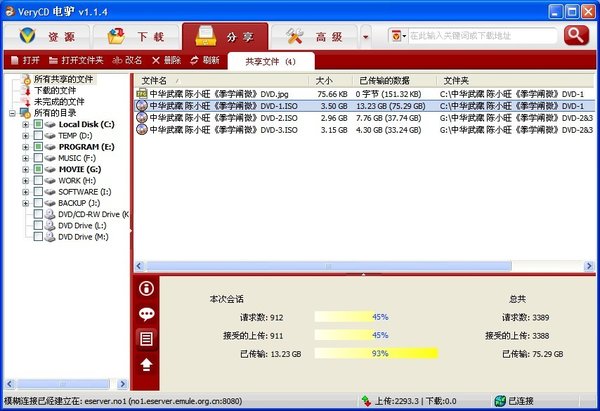The image size is (600, 411).
Task: Expand MOVIE (G:) drive node
Action: pyautogui.click(x=26, y=169)
